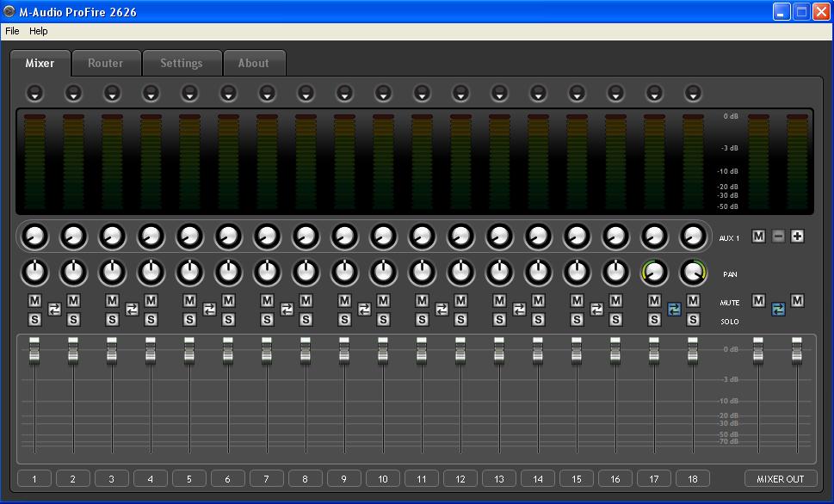Click the channel 17 label button
The image size is (834, 504).
(654, 478)
